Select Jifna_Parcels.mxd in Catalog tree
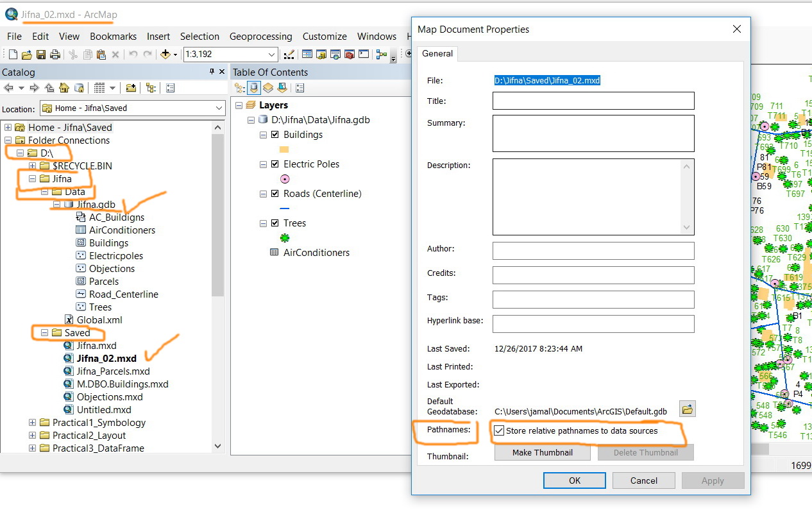This screenshot has width=812, height=510. coord(114,371)
